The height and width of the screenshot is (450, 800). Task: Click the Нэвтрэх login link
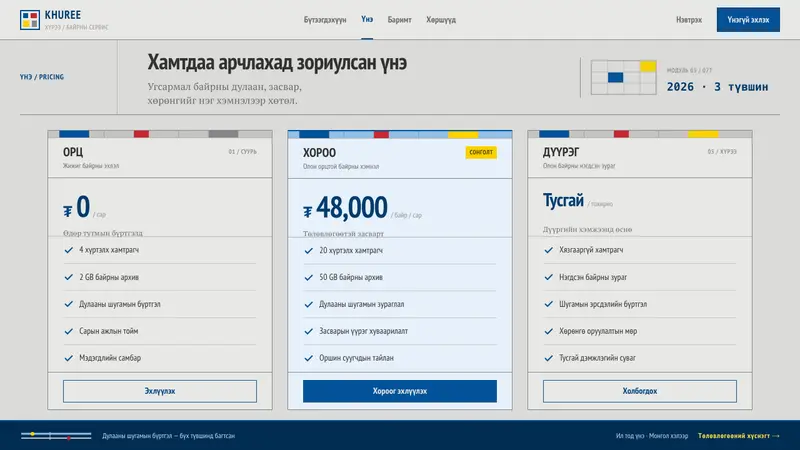[689, 20]
